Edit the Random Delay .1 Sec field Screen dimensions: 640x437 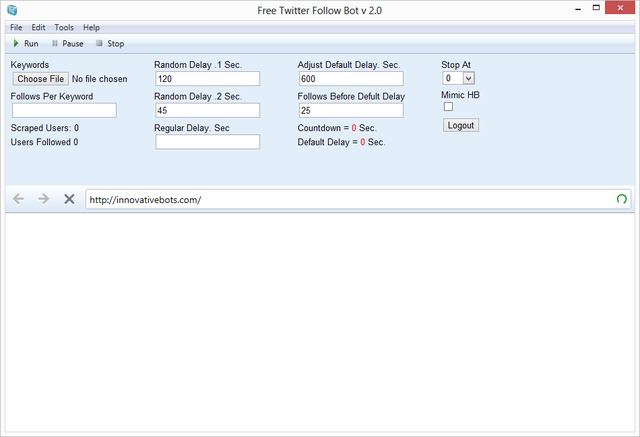pos(207,79)
